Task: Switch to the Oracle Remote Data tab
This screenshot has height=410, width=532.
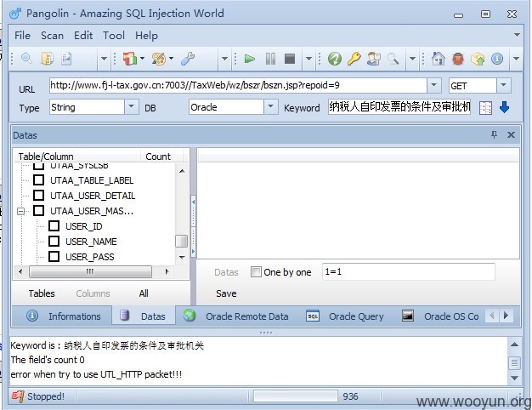Action: click(x=236, y=316)
